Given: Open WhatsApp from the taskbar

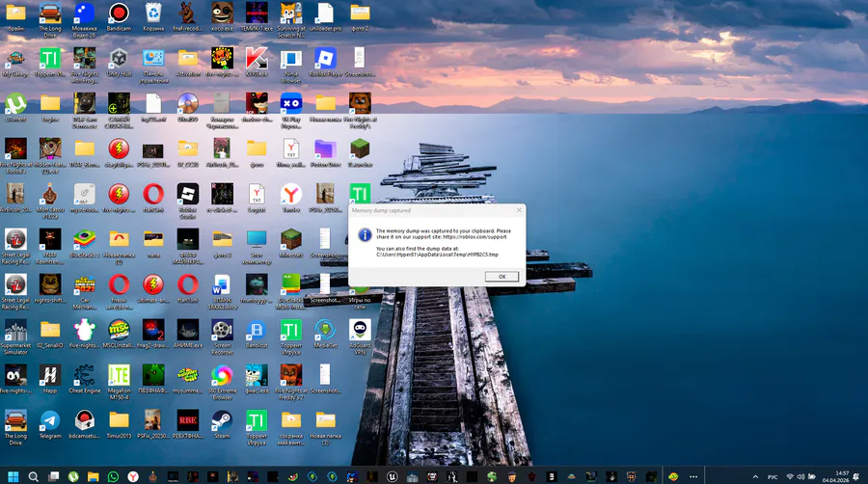Looking at the screenshot, I should (113, 476).
